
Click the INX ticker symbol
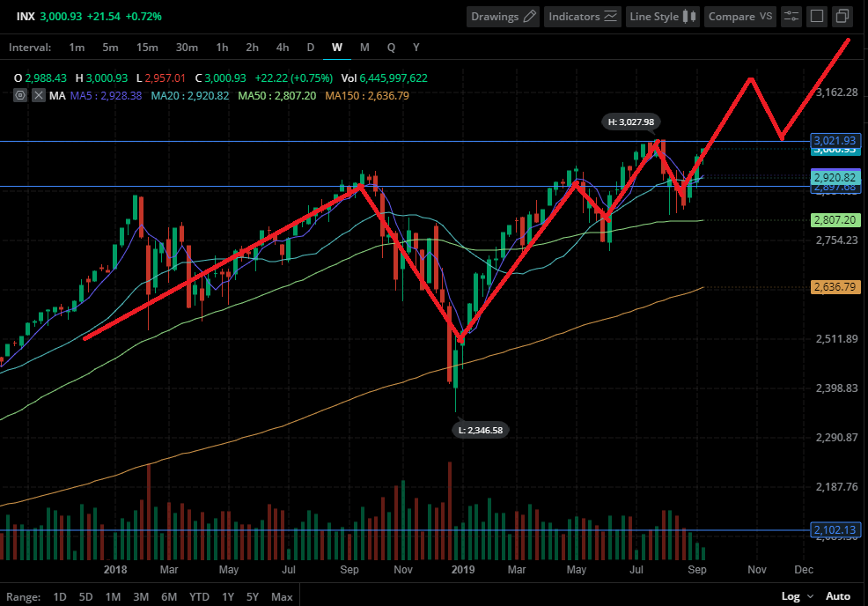click(26, 17)
